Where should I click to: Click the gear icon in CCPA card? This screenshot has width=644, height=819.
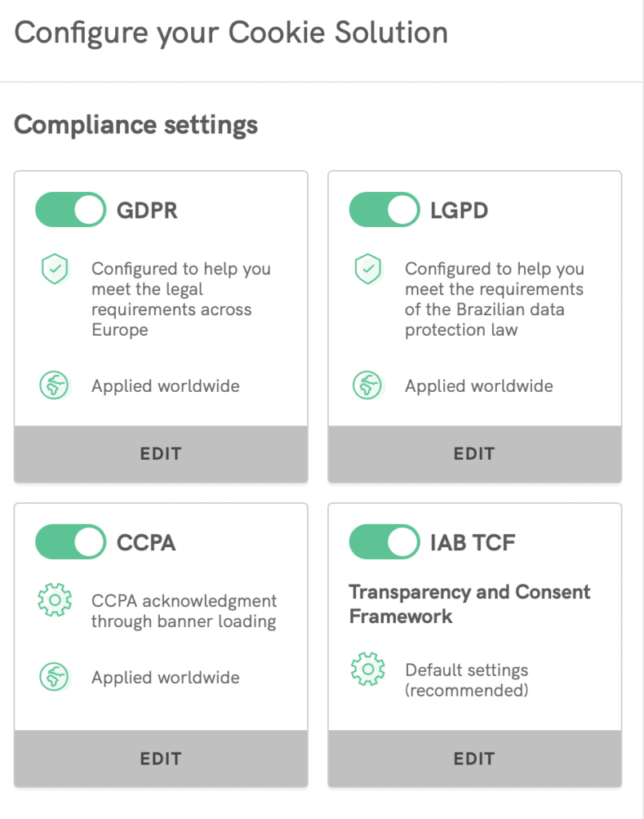click(55, 600)
